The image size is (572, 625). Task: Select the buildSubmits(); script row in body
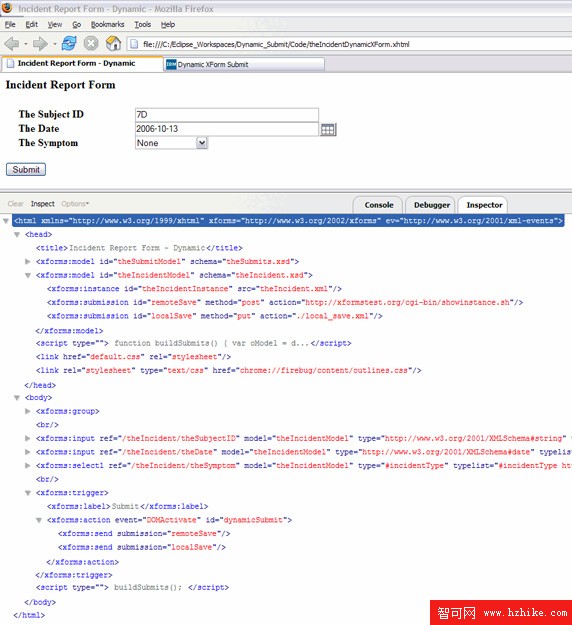click(132, 588)
